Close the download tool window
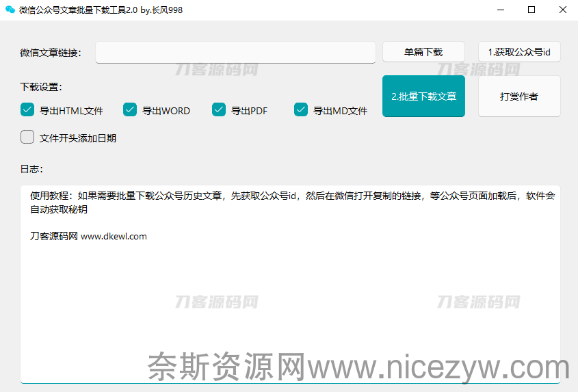The width and height of the screenshot is (578, 392). tap(562, 10)
